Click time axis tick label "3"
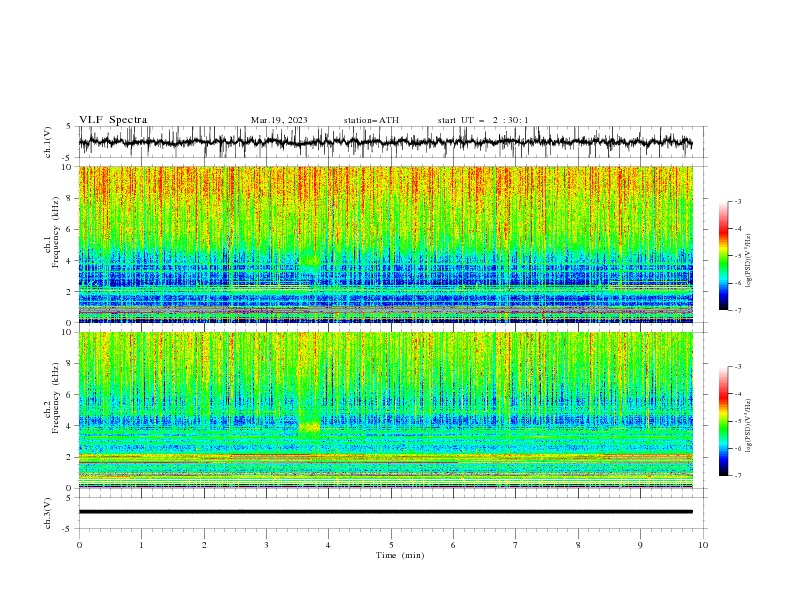The image size is (792, 612). pyautogui.click(x=266, y=545)
